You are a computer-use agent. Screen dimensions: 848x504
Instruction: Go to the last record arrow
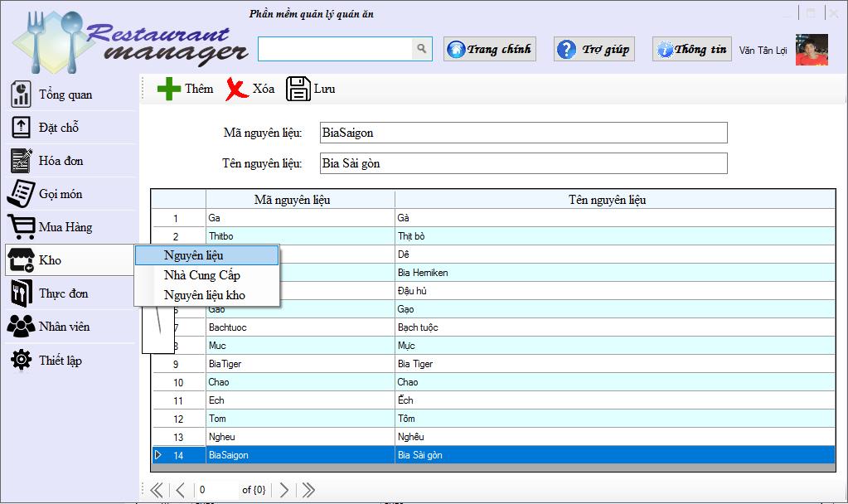tap(308, 490)
